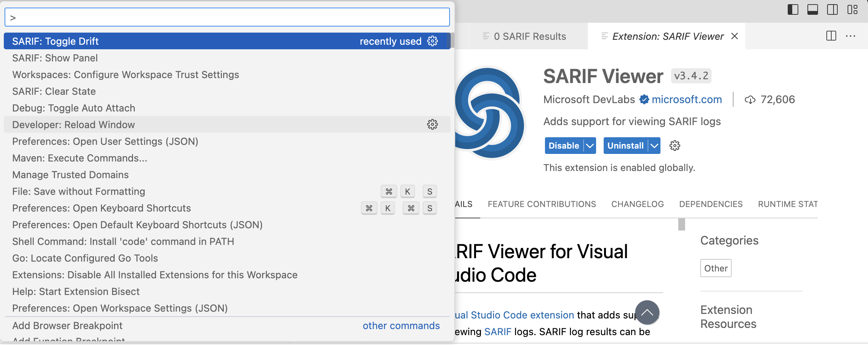Configure keybinding gear for SARIF: Toggle Drift
The width and height of the screenshot is (868, 345).
tap(432, 41)
